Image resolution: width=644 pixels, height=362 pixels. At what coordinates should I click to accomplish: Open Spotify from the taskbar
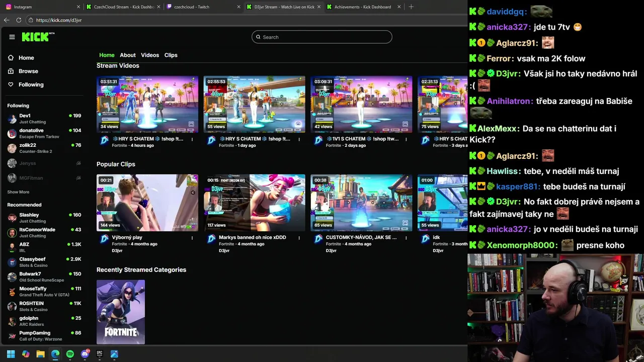pyautogui.click(x=70, y=354)
